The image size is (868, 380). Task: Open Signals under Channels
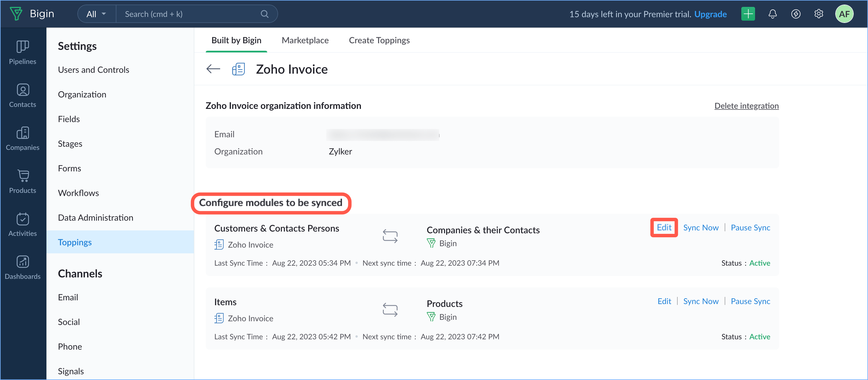71,371
